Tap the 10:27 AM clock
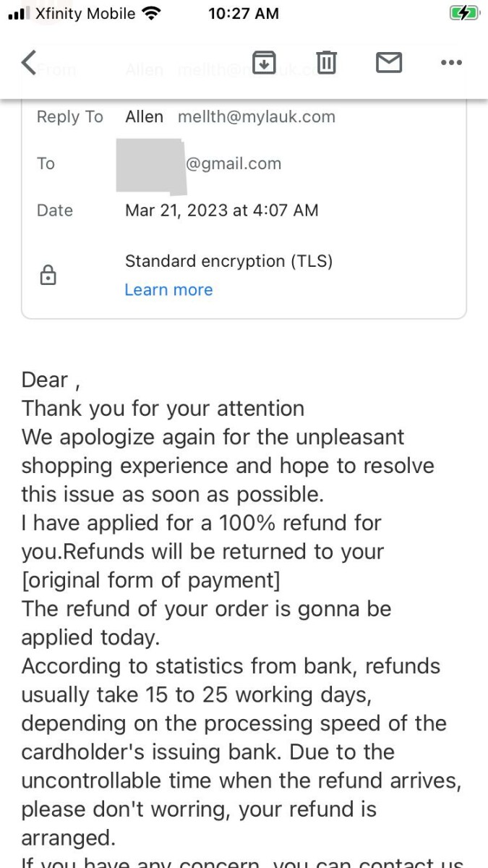Screen dimensions: 488x868 243,13
